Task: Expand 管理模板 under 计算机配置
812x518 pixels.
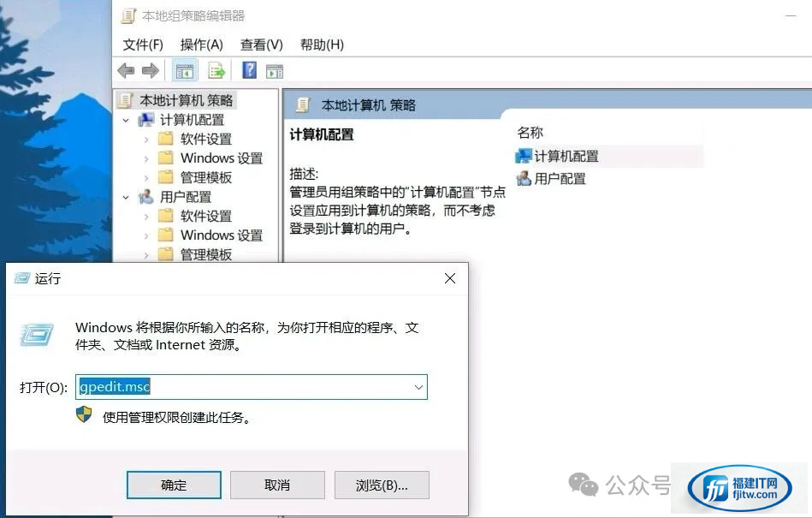Action: click(x=146, y=177)
